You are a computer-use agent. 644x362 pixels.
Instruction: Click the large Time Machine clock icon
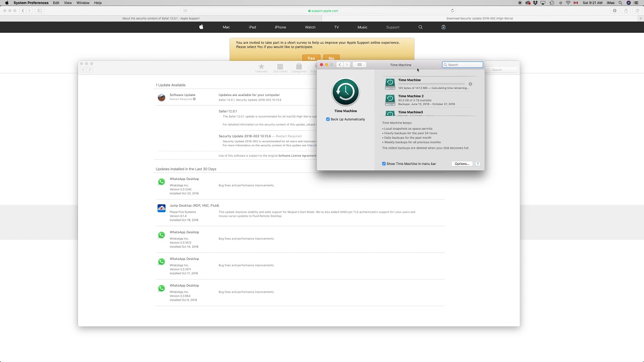pos(345,93)
